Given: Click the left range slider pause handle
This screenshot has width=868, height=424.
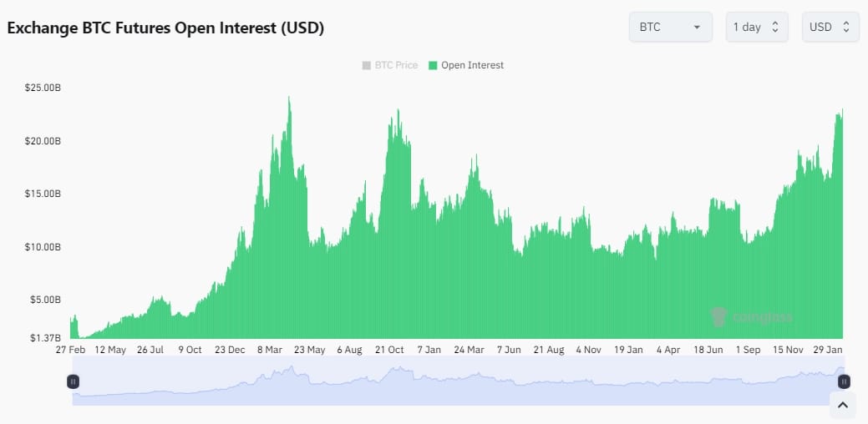Looking at the screenshot, I should coord(73,381).
